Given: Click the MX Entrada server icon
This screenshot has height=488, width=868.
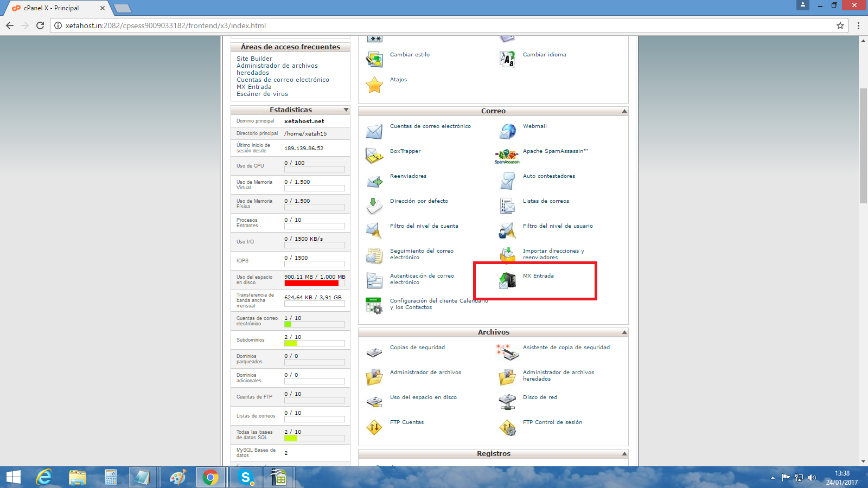Looking at the screenshot, I should click(508, 280).
